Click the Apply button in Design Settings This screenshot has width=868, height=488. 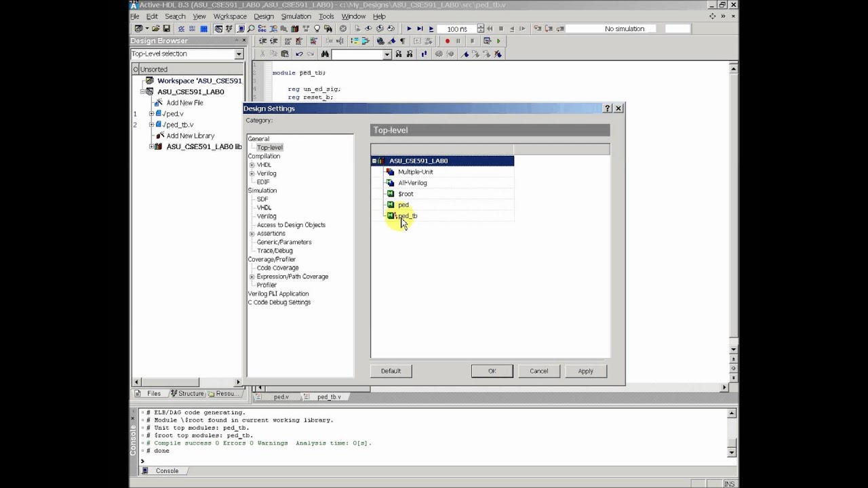tap(586, 371)
